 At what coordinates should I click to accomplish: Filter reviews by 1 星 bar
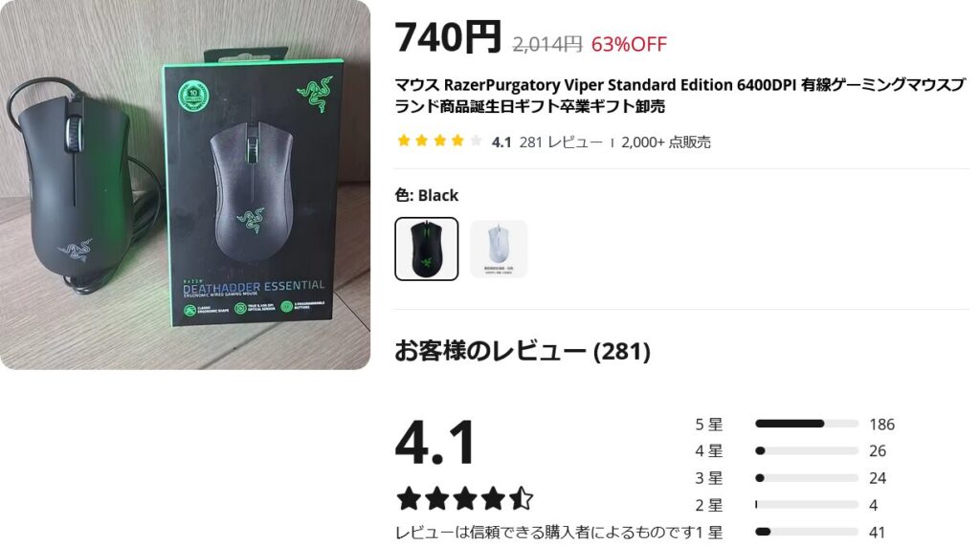click(x=806, y=532)
